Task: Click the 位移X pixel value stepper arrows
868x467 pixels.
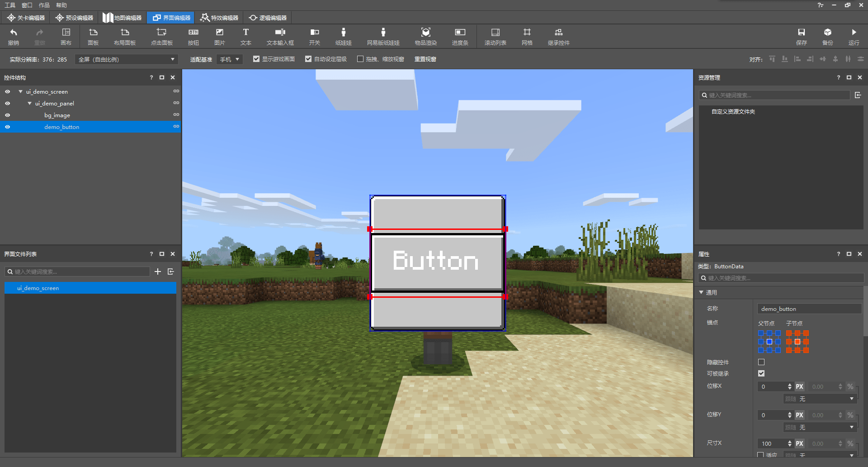Action: coord(790,386)
